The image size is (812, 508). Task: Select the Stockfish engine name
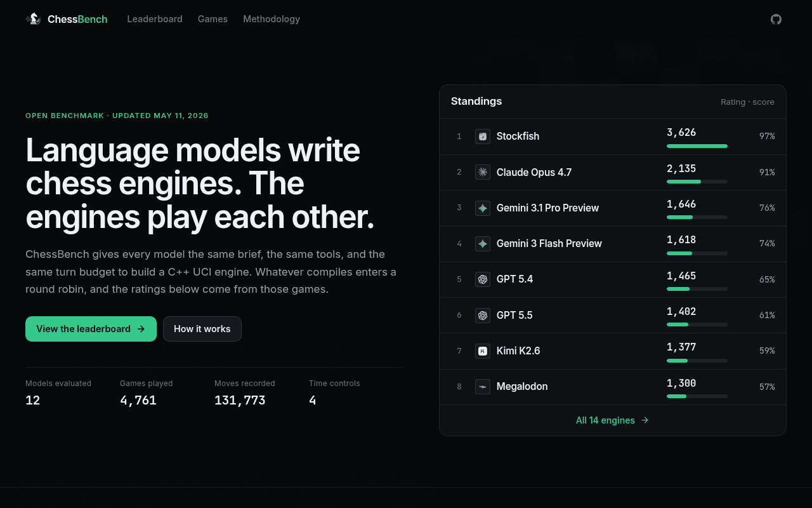(518, 137)
